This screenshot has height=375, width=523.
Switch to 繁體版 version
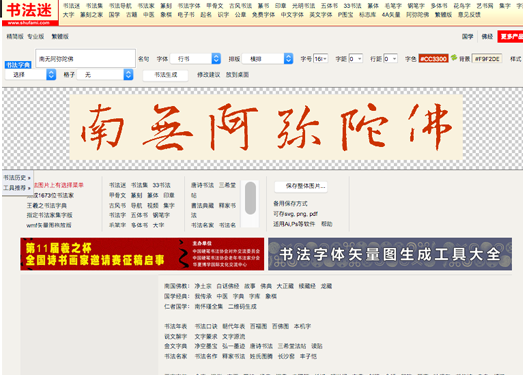pyautogui.click(x=60, y=36)
